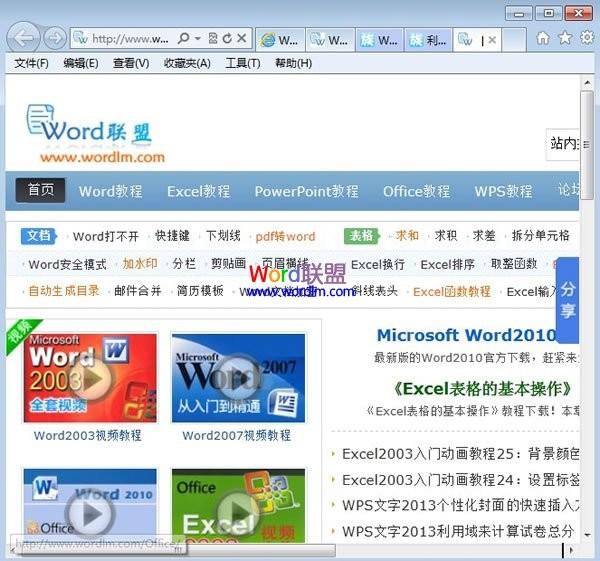The width and height of the screenshot is (600, 561).
Task: Open the Excel排序 link
Action: pyautogui.click(x=448, y=264)
